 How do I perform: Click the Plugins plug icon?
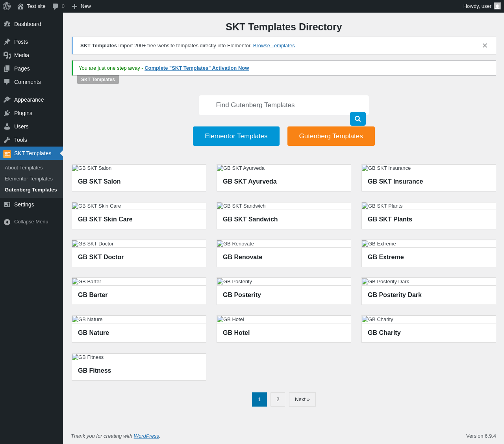(x=7, y=113)
